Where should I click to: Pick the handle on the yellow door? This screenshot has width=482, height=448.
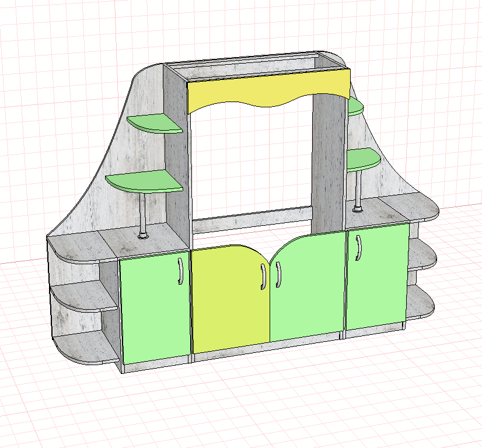[263, 276]
